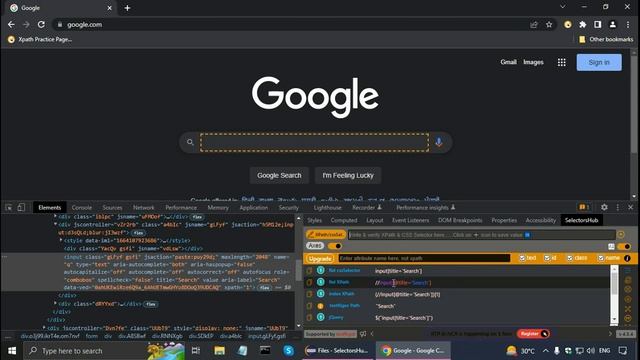Expand the style data-iml node
Screen dimensions: 640x360
click(61, 240)
